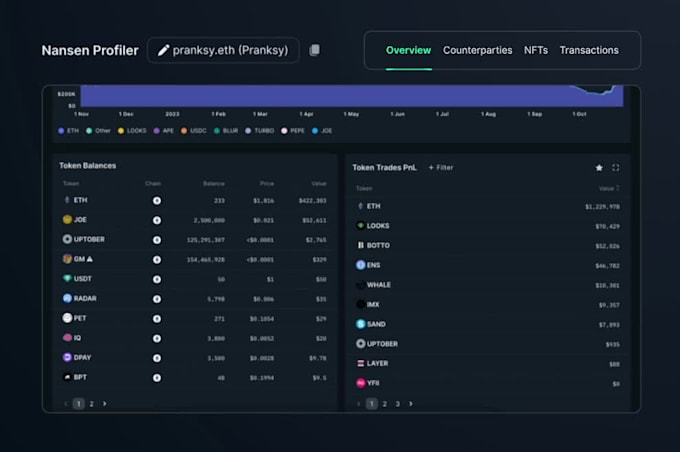
Task: Click the Token Balances Price column header
Action: pyautogui.click(x=267, y=183)
